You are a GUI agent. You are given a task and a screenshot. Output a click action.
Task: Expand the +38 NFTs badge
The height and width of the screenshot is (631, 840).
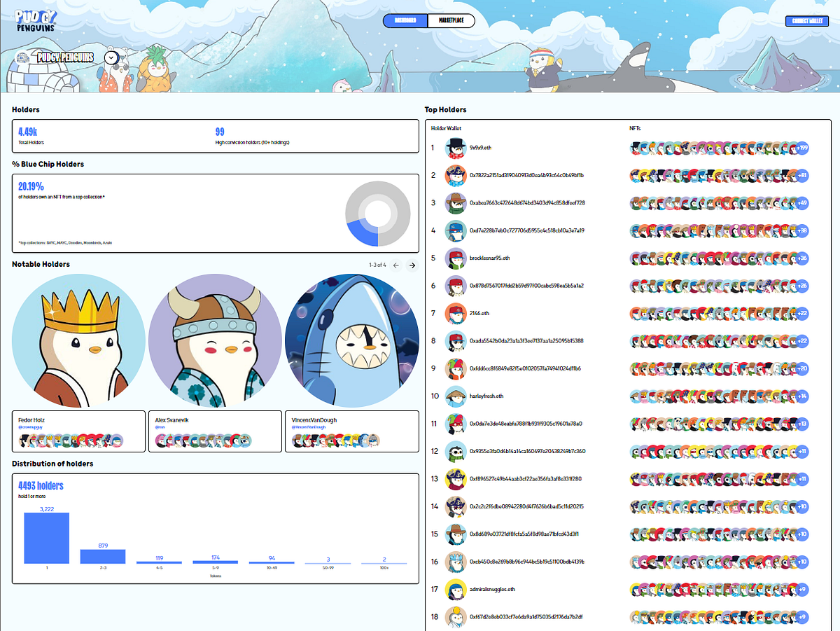pyautogui.click(x=802, y=230)
